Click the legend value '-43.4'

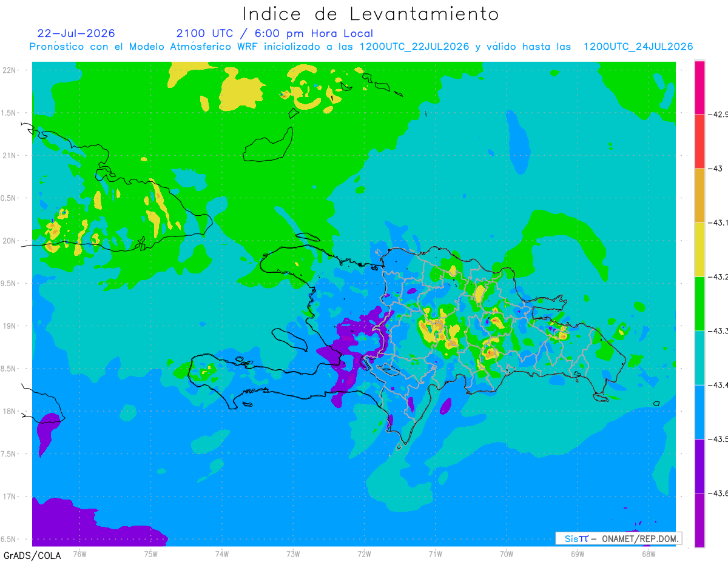[x=718, y=385]
